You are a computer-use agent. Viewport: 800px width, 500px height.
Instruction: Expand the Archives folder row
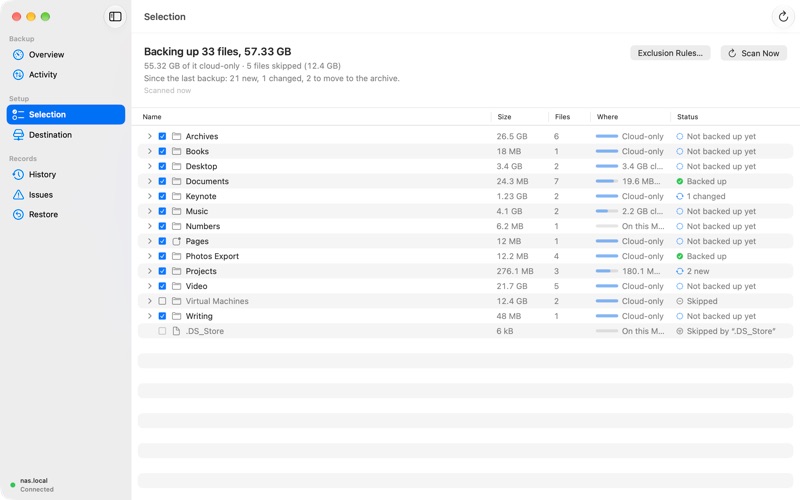(149, 136)
